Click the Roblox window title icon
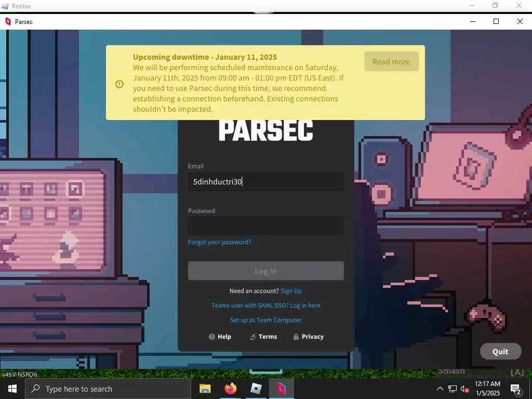Viewport: 532px width, 399px height. (x=5, y=6)
